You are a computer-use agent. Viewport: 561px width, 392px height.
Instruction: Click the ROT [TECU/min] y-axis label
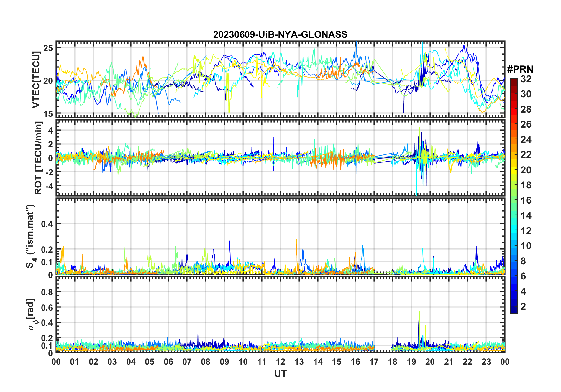[38, 158]
